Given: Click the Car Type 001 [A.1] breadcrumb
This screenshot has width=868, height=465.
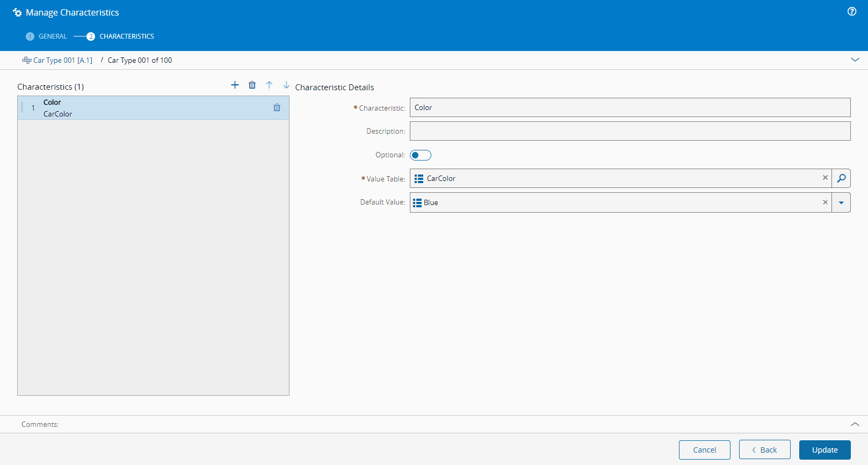Looking at the screenshot, I should click(62, 60).
